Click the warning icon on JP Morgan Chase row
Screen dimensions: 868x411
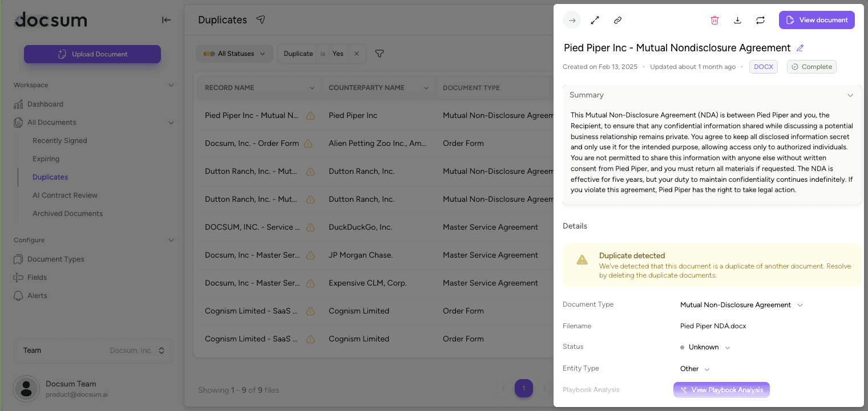(310, 255)
